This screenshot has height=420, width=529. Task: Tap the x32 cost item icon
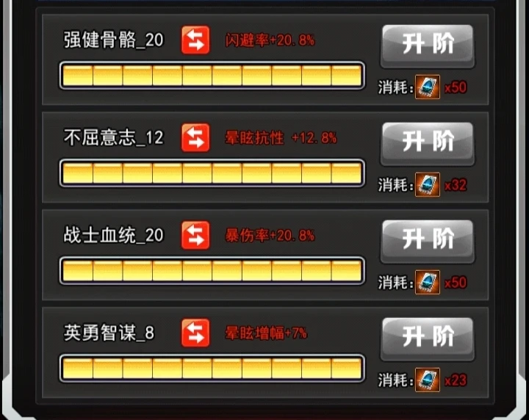pos(428,185)
